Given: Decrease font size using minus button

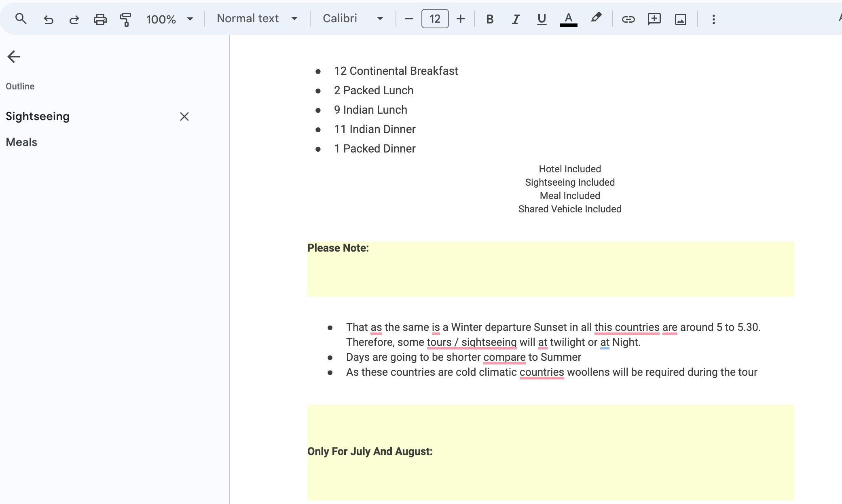Looking at the screenshot, I should [x=408, y=19].
